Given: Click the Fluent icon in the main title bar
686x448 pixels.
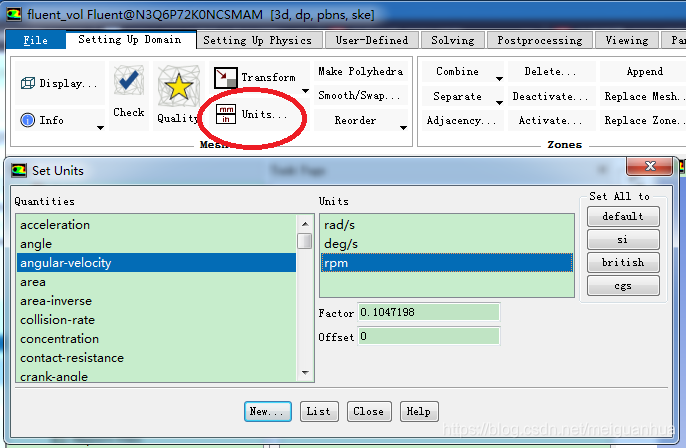Looking at the screenshot, I should 14,14.
